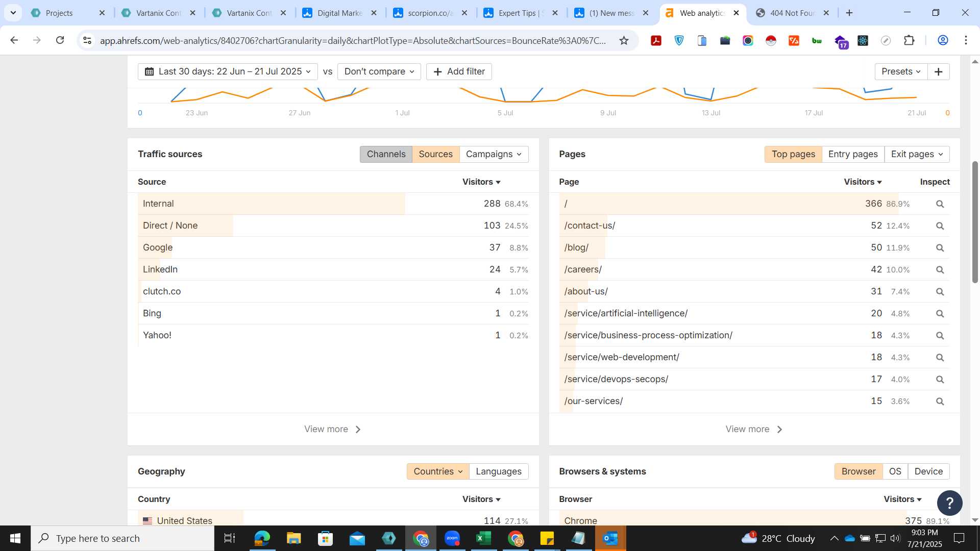Switch to the scorpion.co browser tab
The height and width of the screenshot is (551, 980).
pos(430,13)
